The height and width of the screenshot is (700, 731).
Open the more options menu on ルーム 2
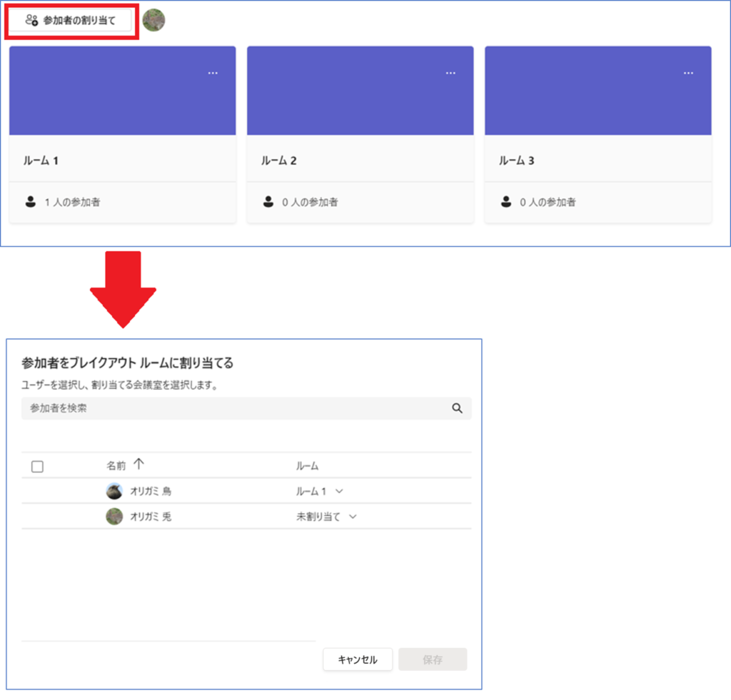click(450, 73)
